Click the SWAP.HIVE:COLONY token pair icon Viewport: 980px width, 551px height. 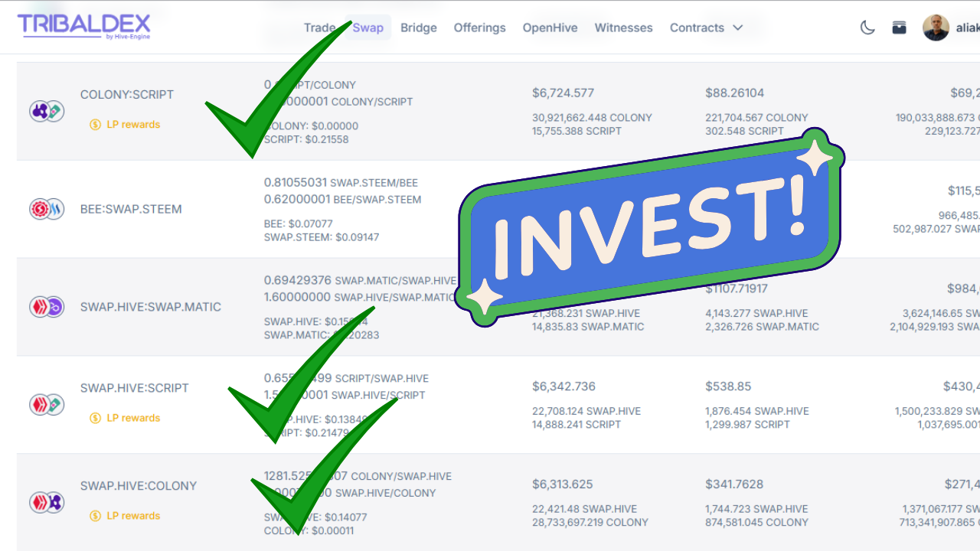(x=47, y=503)
